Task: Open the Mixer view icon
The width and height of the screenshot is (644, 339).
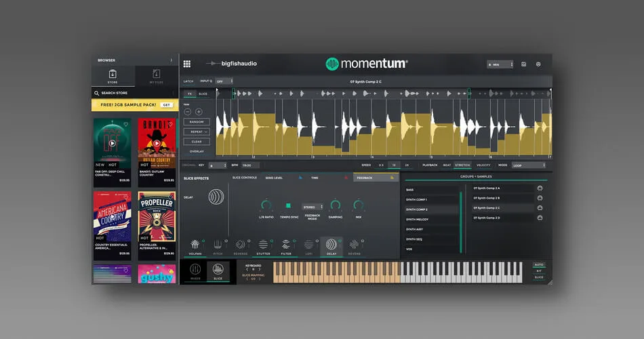Action: [195, 270]
